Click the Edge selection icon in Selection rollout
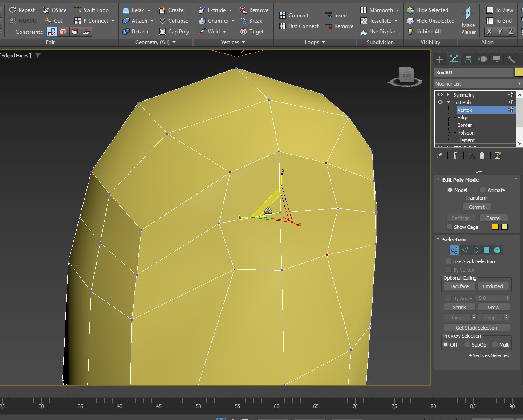 [x=465, y=250]
